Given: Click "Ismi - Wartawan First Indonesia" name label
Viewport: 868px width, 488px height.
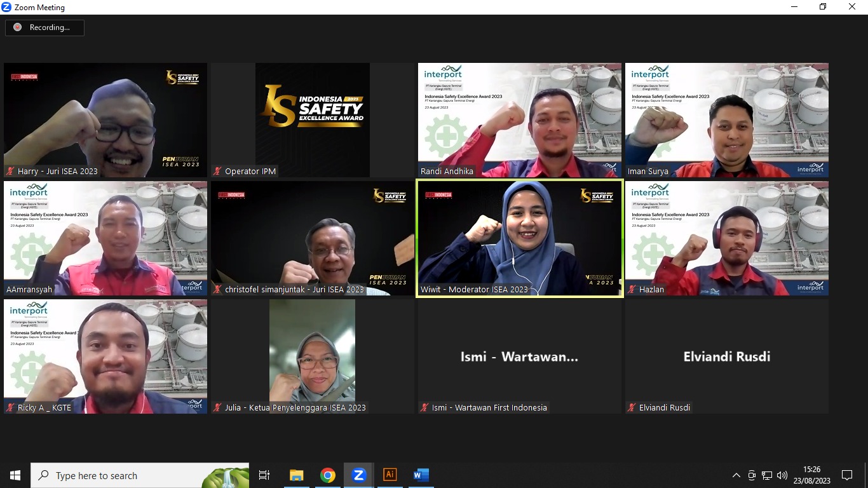Looking at the screenshot, I should tap(489, 408).
